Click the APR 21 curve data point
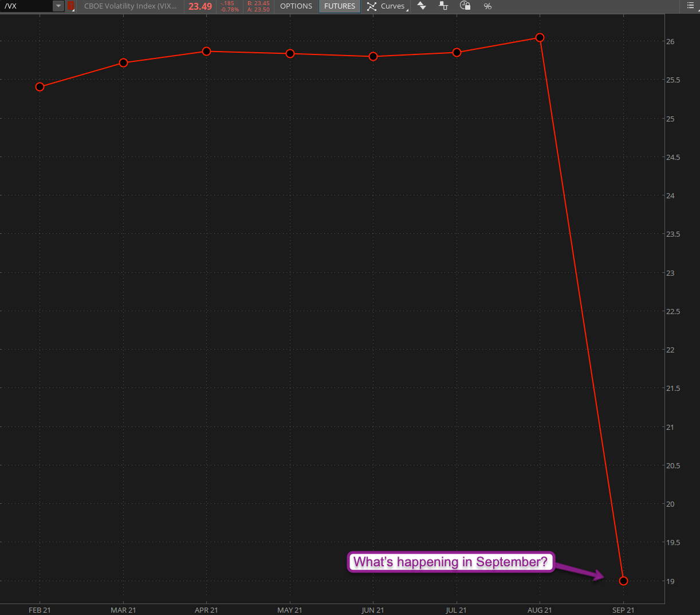 pyautogui.click(x=206, y=52)
